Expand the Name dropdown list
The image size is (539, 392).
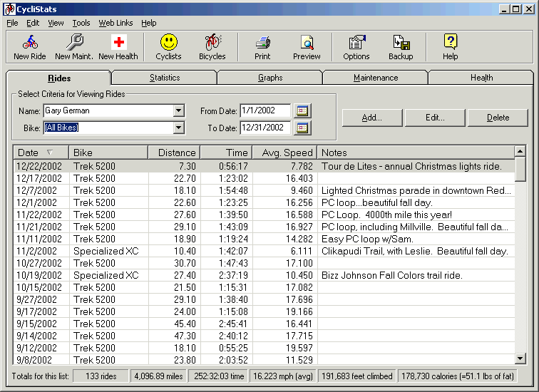click(178, 110)
